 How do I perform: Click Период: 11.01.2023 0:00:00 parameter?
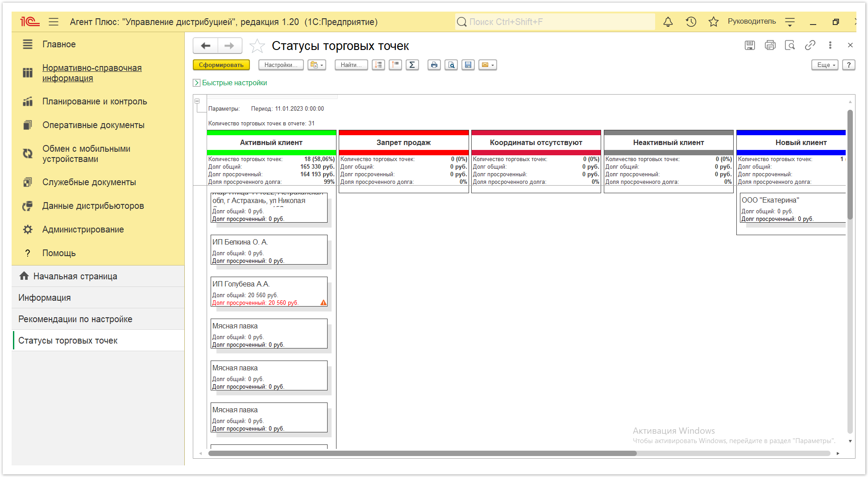pyautogui.click(x=287, y=109)
